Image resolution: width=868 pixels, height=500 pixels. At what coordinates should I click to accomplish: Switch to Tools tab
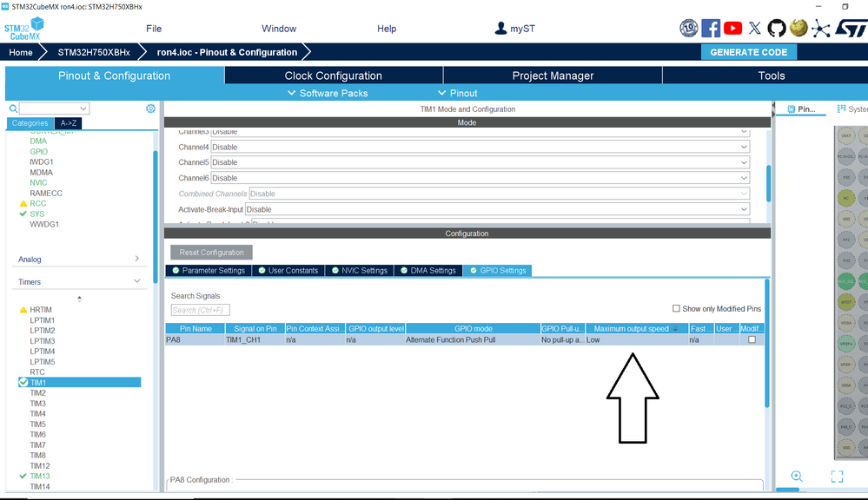[772, 76]
